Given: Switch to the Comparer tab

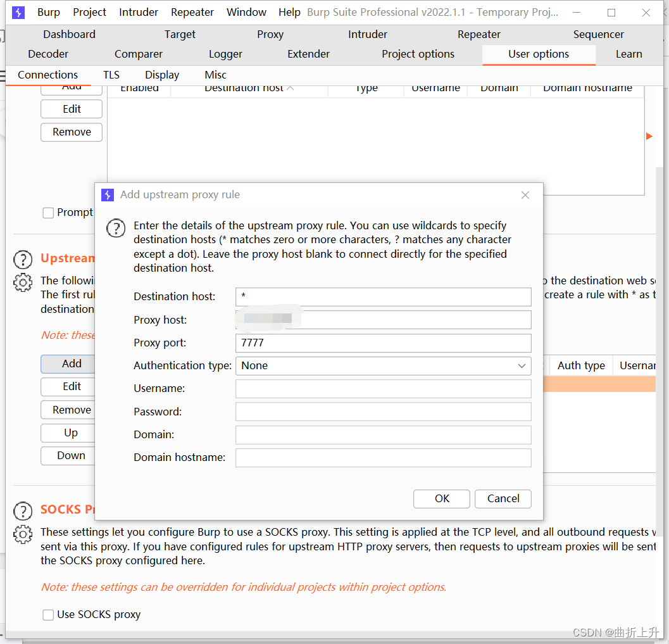Looking at the screenshot, I should (138, 54).
